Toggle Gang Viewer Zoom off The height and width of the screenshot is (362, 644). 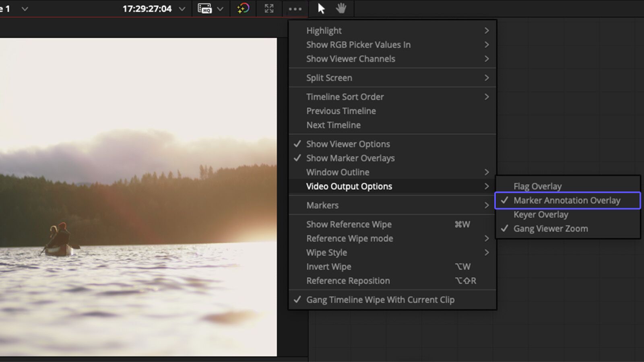point(551,228)
